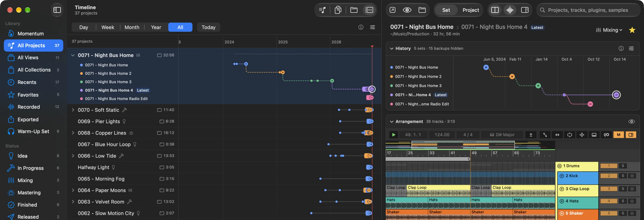Switch timeline to Year view
This screenshot has height=220, width=644.
(x=156, y=27)
